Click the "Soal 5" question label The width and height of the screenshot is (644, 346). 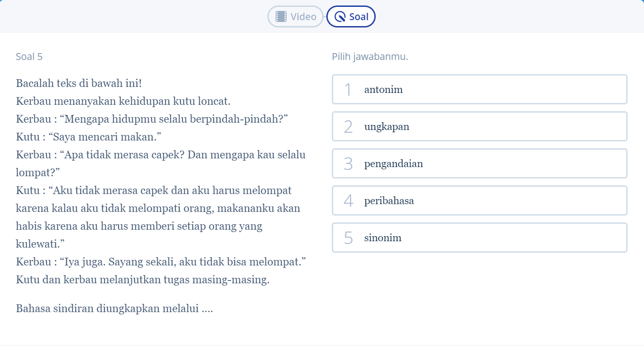29,57
